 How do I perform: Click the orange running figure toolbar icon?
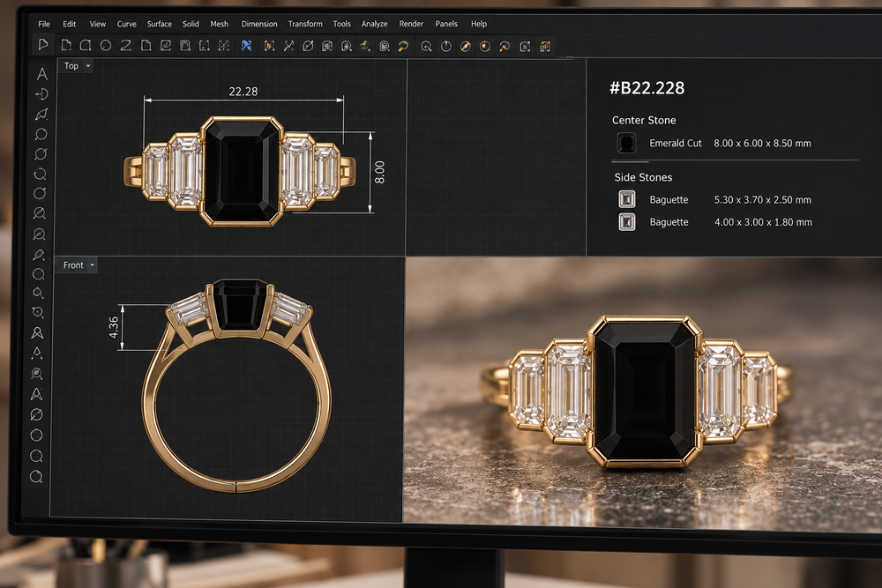pyautogui.click(x=365, y=46)
